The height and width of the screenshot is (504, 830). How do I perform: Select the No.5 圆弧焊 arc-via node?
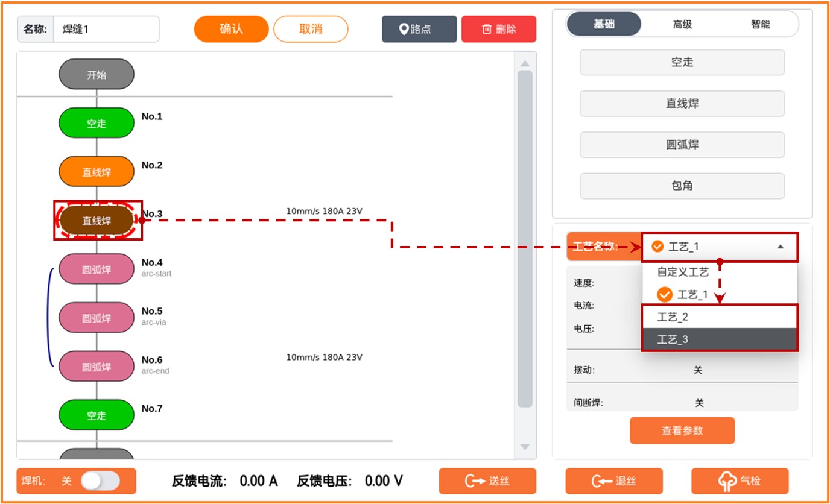[97, 318]
